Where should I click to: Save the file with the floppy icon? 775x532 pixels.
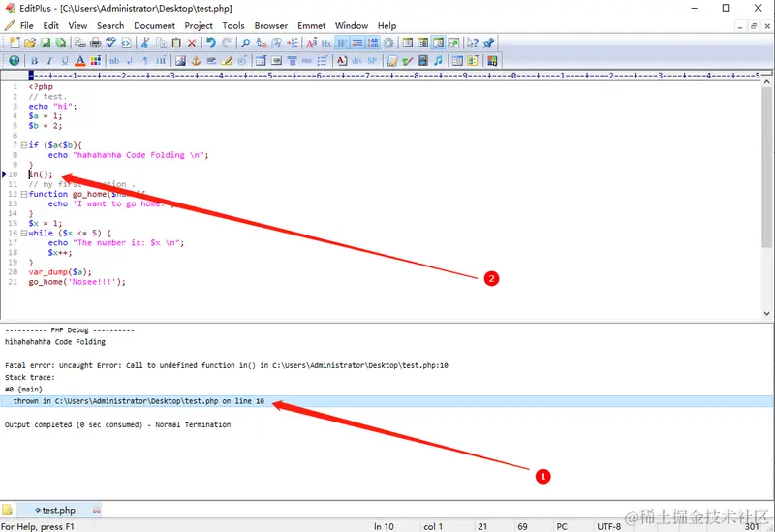pos(46,43)
